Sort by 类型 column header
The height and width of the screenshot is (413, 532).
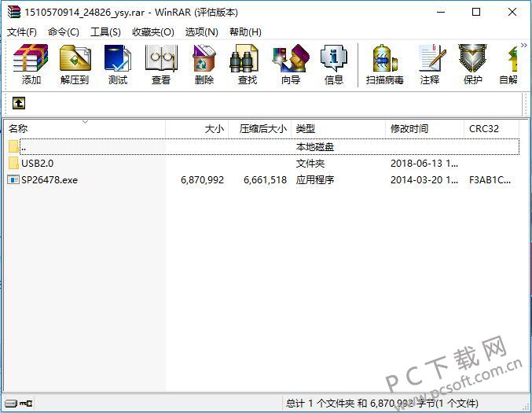(x=338, y=129)
